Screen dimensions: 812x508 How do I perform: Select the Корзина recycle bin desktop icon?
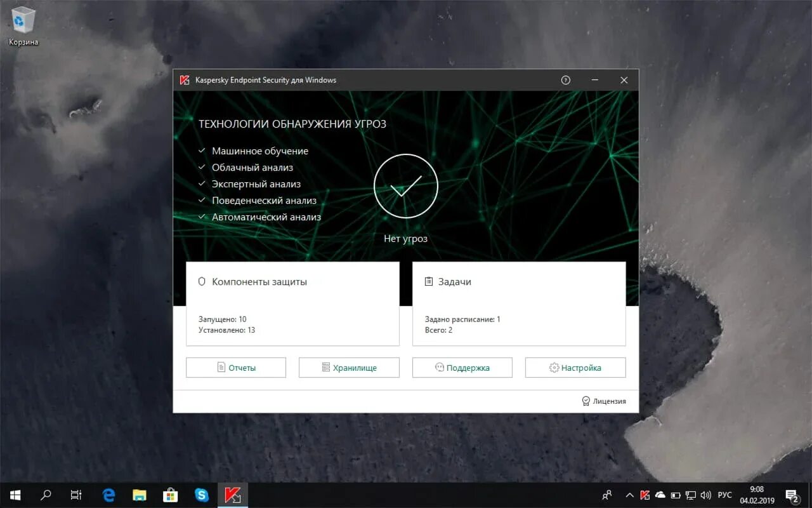coord(23,26)
